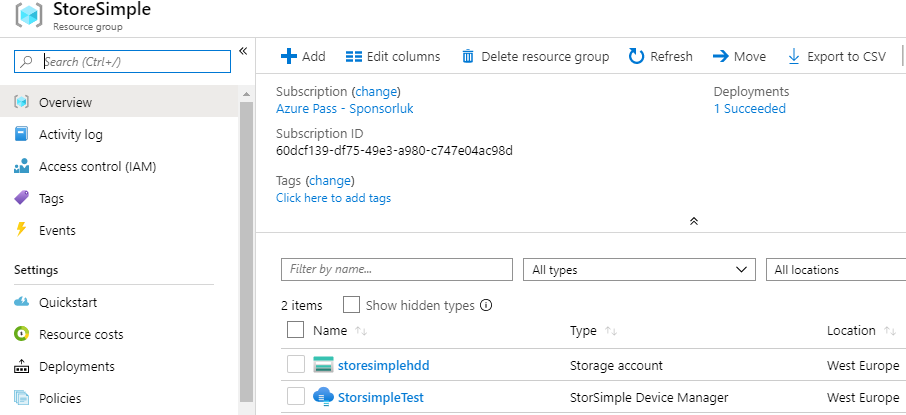The image size is (906, 415).
Task: Click the Export download arrow icon
Action: (794, 56)
